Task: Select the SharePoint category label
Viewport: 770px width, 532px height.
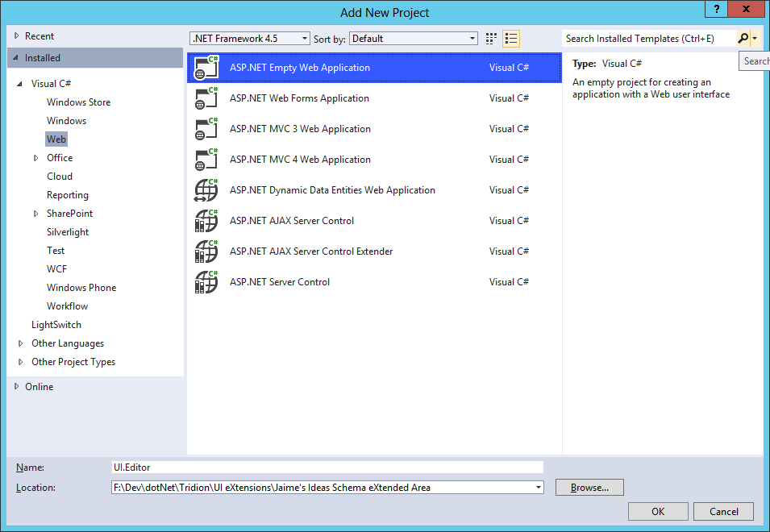Action: point(69,214)
